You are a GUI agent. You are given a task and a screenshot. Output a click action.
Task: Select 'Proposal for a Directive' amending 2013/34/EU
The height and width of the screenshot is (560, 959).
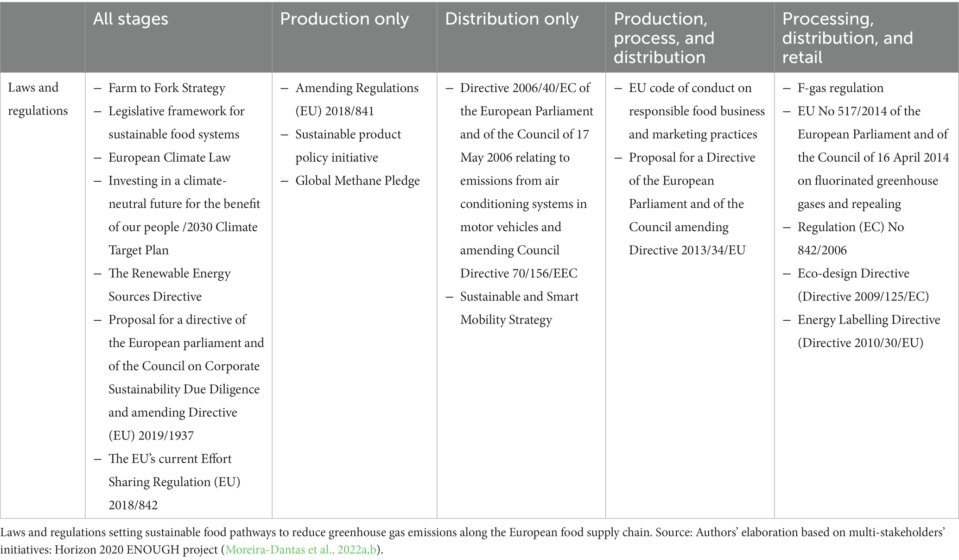point(692,204)
